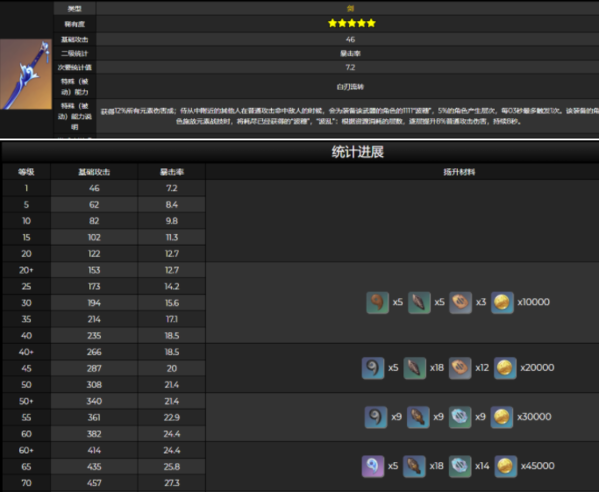Select the material icon labeled x12

click(x=460, y=368)
